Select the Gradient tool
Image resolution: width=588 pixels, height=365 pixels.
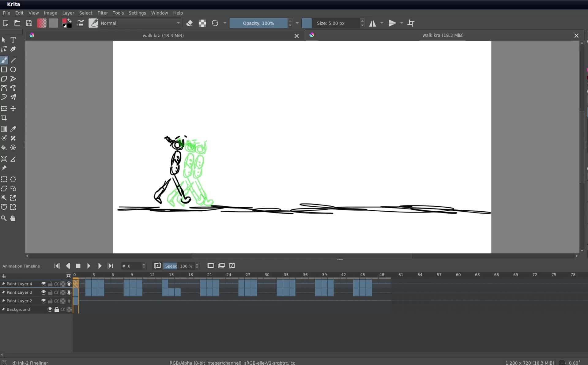[x=4, y=129]
